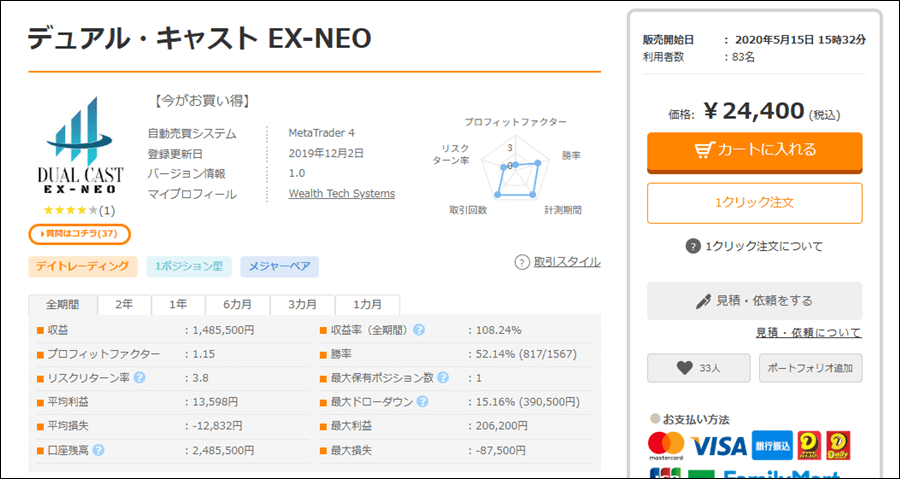This screenshot has width=900, height=479.
Task: Click the Mastercard payment icon
Action: coord(666,446)
